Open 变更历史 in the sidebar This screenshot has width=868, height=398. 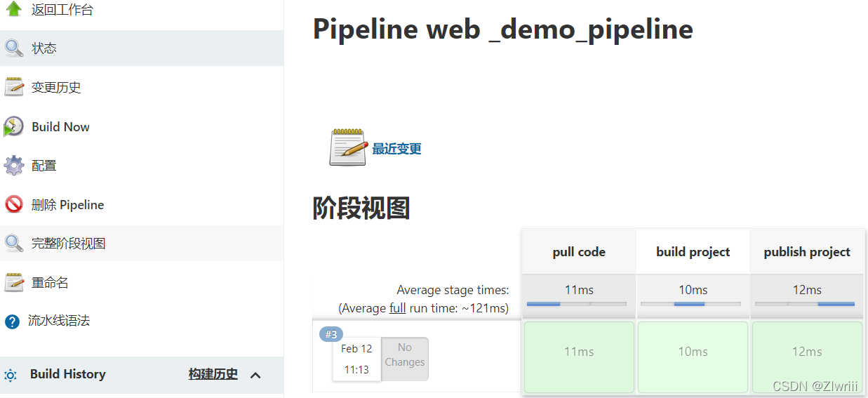tap(56, 88)
